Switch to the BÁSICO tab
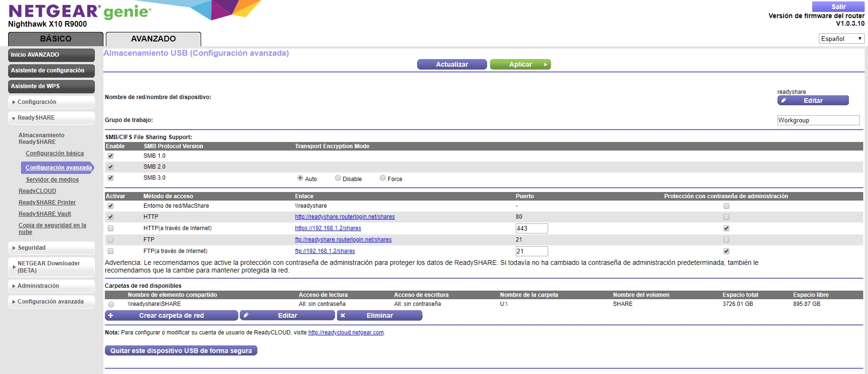 coord(56,39)
